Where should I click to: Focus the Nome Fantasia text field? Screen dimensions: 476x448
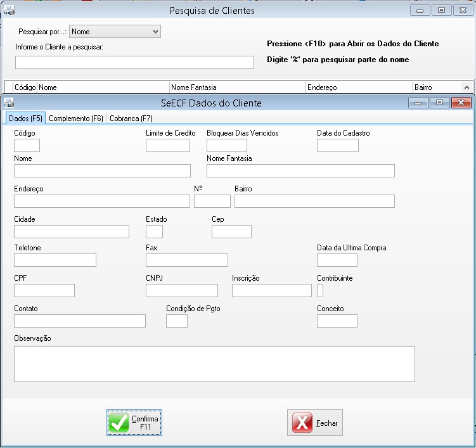click(300, 170)
